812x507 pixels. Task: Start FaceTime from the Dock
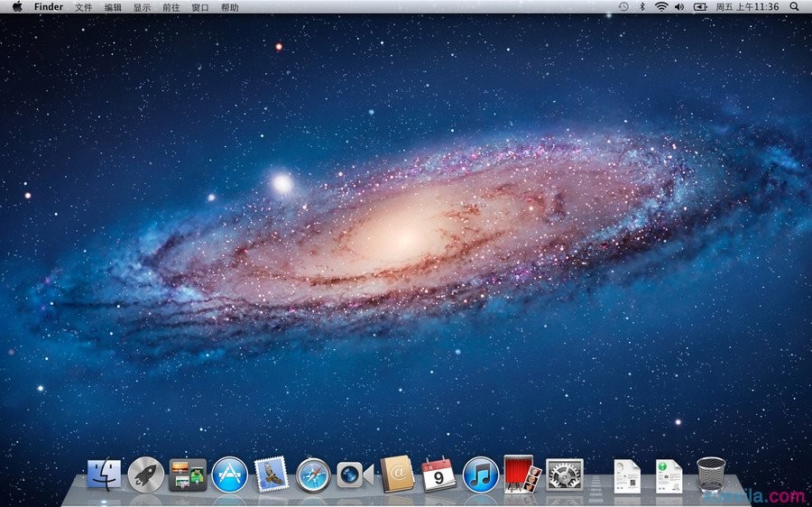[x=355, y=475]
